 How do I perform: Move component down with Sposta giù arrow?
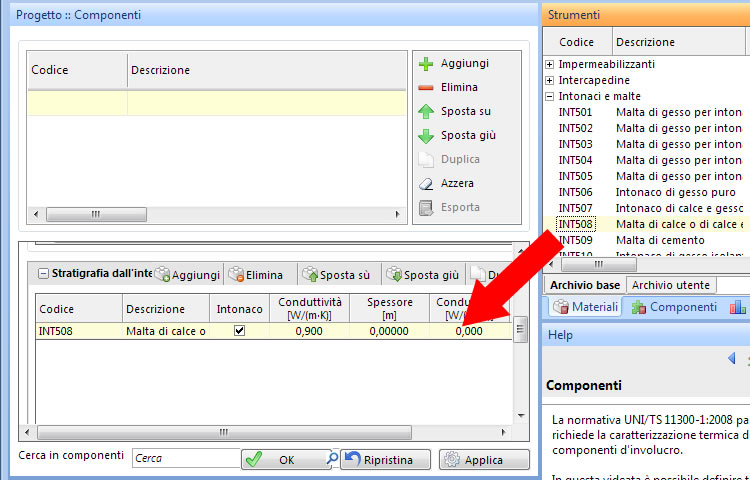[x=425, y=136]
